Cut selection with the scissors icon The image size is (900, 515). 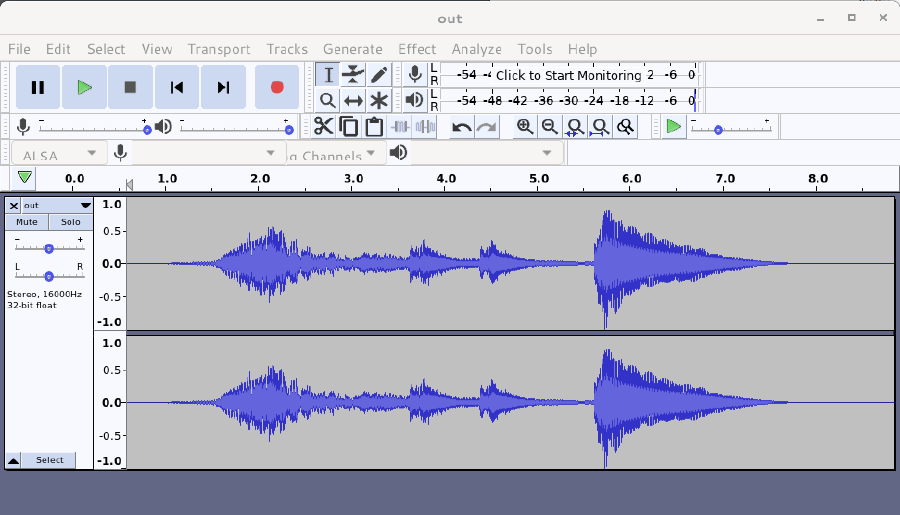point(324,126)
